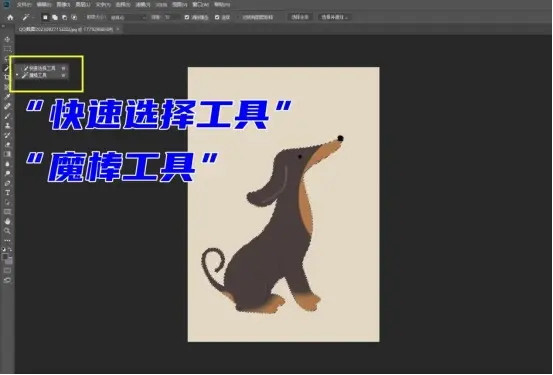Close the QQ screenshot document tab
553x375 pixels.
pyautogui.click(x=118, y=29)
